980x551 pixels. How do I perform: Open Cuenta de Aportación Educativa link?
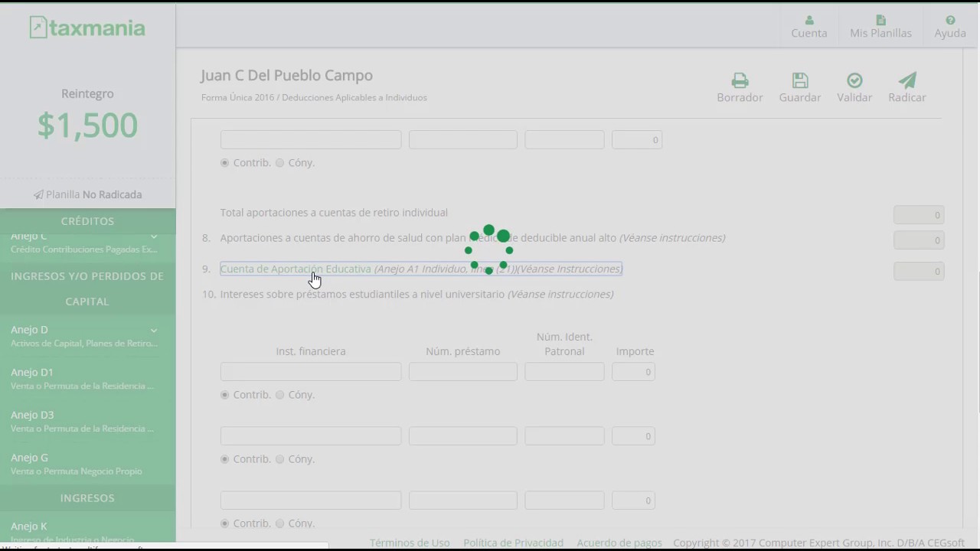pos(296,269)
